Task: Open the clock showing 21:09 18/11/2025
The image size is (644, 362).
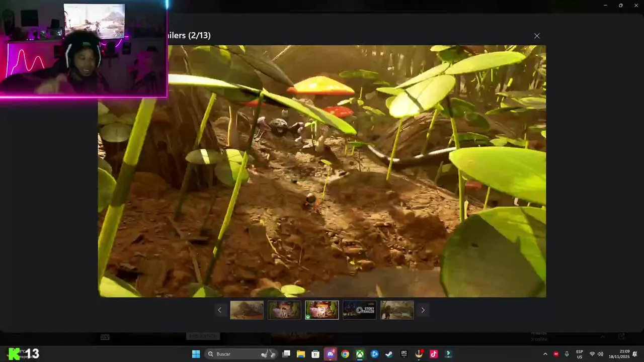Action: [619, 354]
